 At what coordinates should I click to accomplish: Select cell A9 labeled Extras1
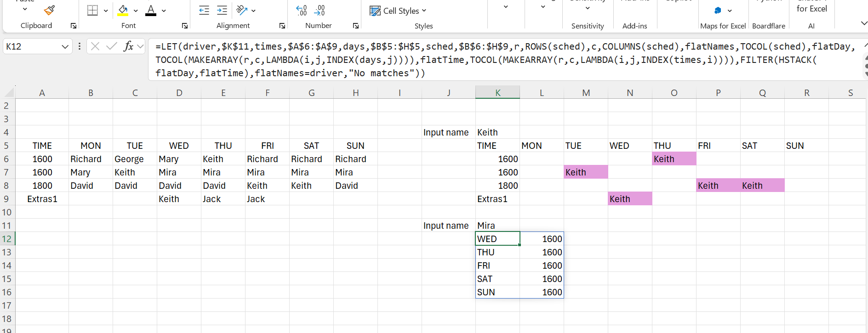[x=42, y=199]
